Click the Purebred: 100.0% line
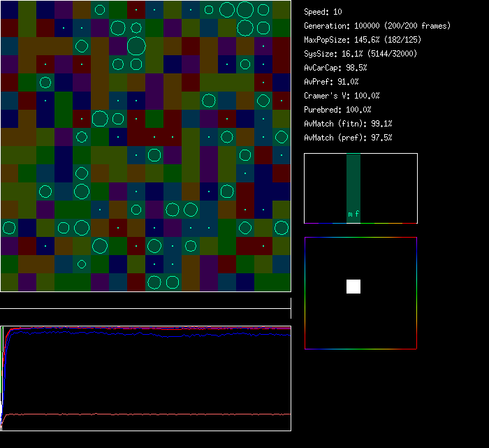Viewport: 489px width, 448px height. 337,110
